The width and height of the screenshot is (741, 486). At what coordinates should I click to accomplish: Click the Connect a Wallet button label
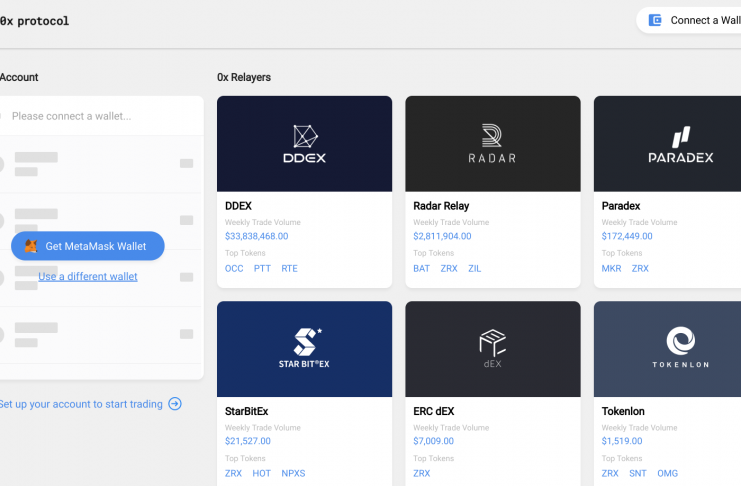click(x=705, y=20)
